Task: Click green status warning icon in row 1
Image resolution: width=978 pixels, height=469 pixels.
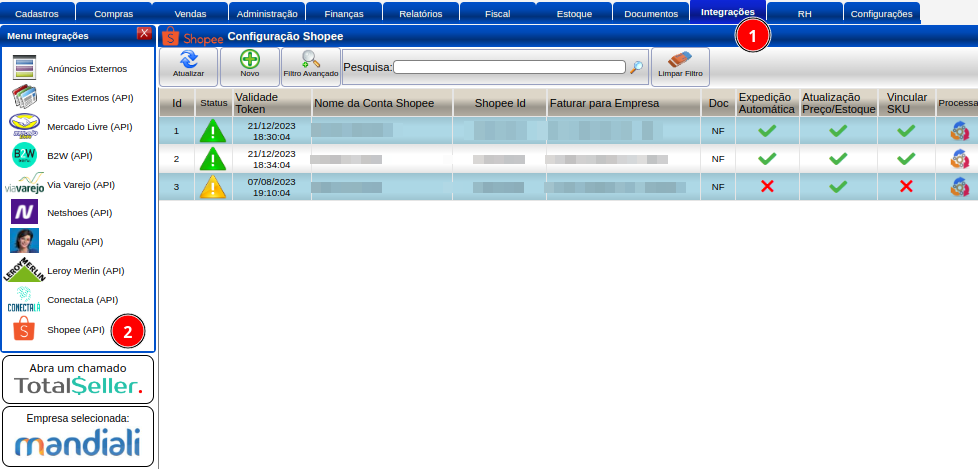Action: [213, 131]
